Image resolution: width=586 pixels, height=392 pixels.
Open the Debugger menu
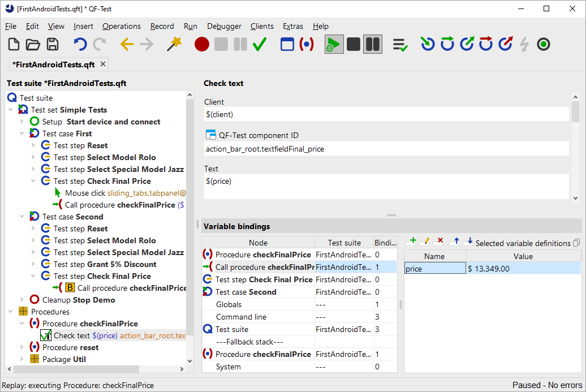(x=224, y=26)
